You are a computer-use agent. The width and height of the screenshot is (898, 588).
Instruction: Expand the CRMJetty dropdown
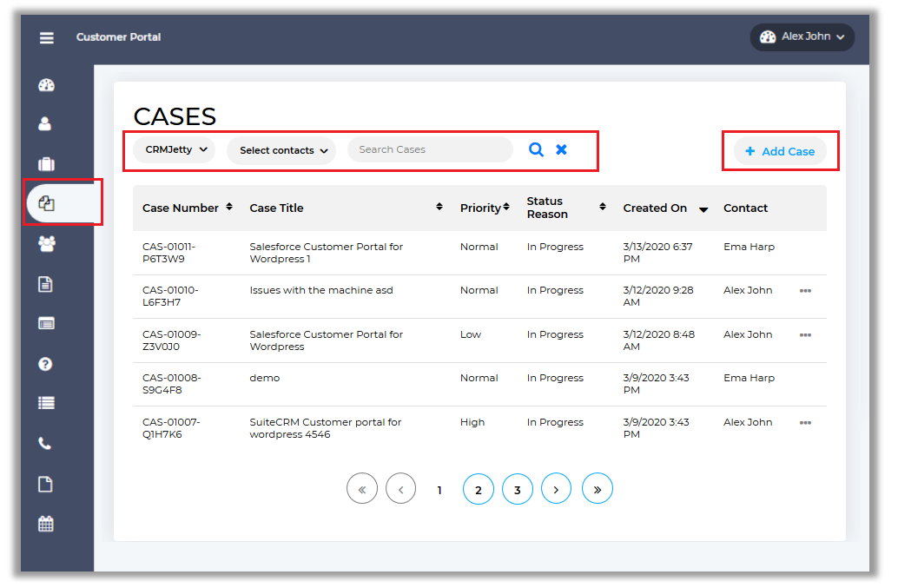pyautogui.click(x=175, y=149)
